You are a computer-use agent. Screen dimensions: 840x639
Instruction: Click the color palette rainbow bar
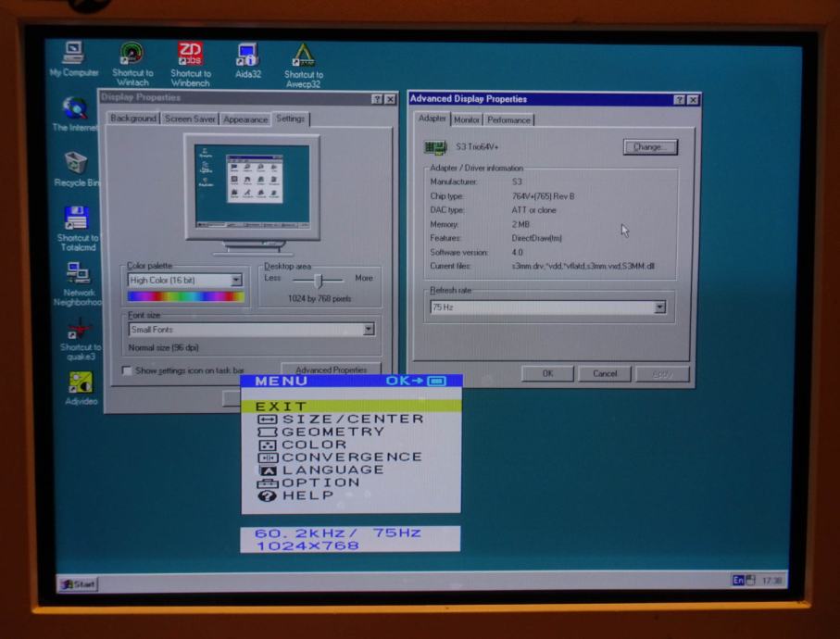[x=186, y=296]
